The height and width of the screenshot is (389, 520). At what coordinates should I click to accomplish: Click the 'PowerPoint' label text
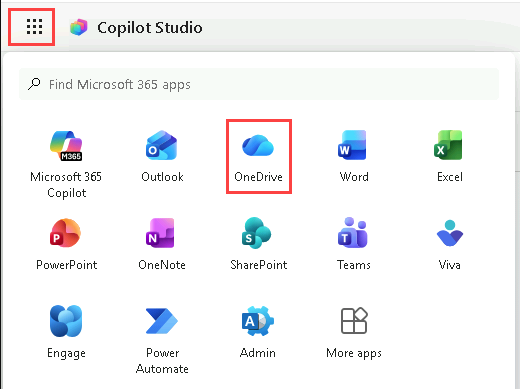pos(67,265)
